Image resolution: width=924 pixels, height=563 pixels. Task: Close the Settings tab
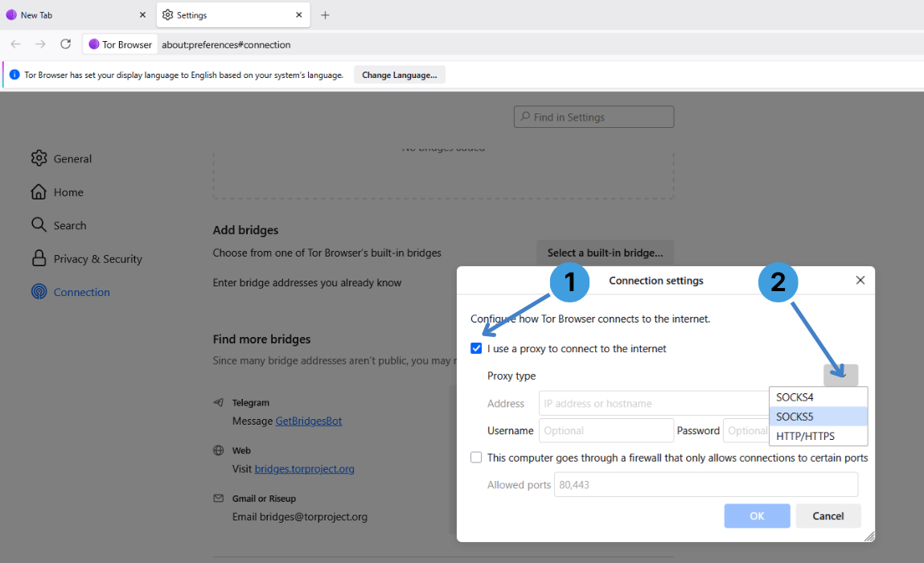[x=299, y=14]
